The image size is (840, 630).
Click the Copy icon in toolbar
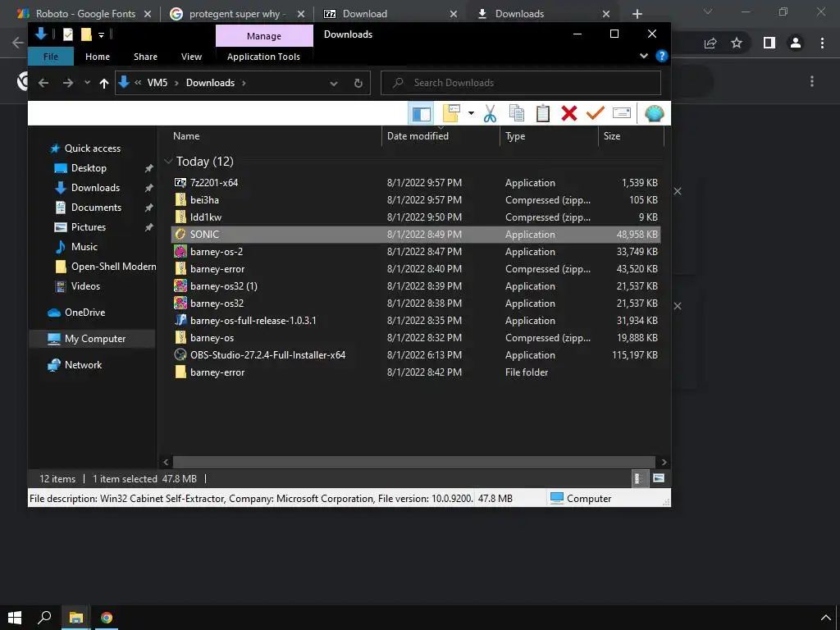tap(517, 113)
